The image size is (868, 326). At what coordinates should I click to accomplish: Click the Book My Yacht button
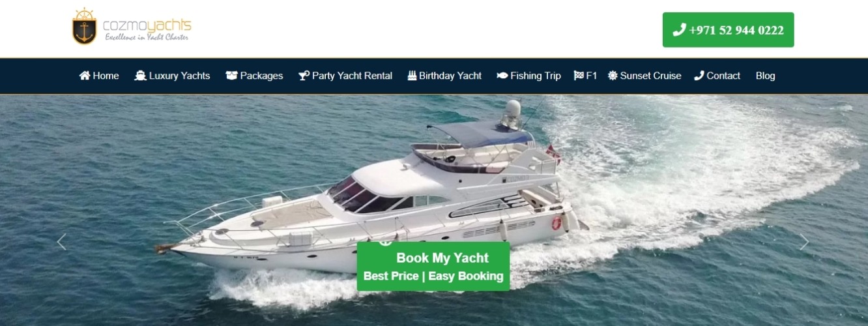(433, 266)
